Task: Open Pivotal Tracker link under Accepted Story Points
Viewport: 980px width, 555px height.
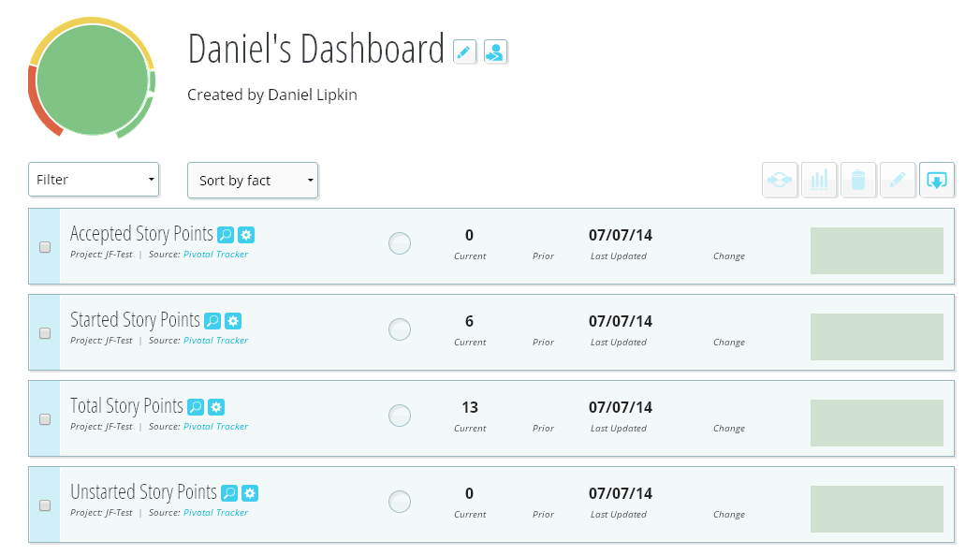Action: pos(215,255)
